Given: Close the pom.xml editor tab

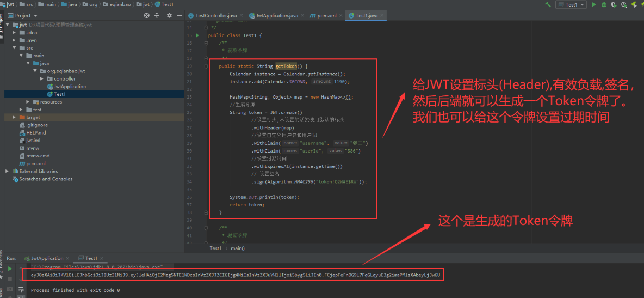Looking at the screenshot, I should 341,16.
